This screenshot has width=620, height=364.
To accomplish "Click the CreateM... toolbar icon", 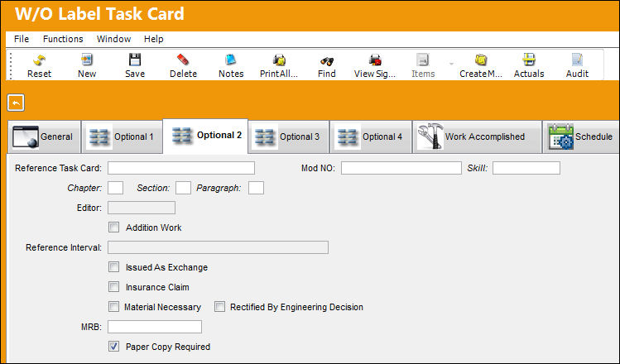I will coord(481,60).
